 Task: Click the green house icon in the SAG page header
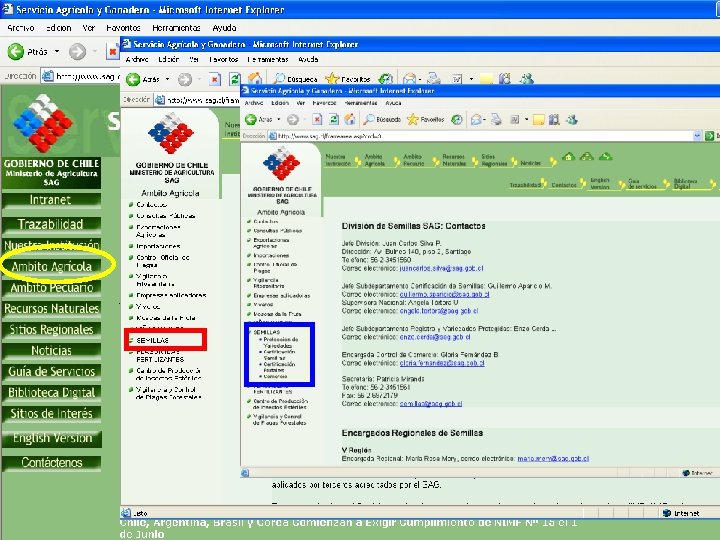pyautogui.click(x=568, y=157)
